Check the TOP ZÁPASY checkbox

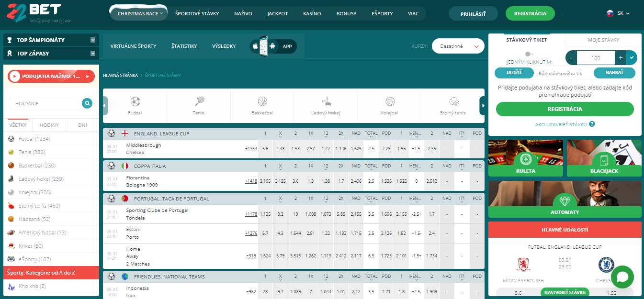point(92,53)
